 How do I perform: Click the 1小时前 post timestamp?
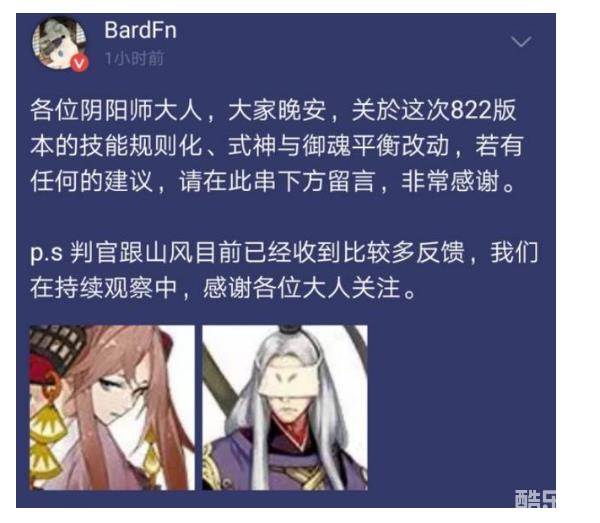point(134,59)
